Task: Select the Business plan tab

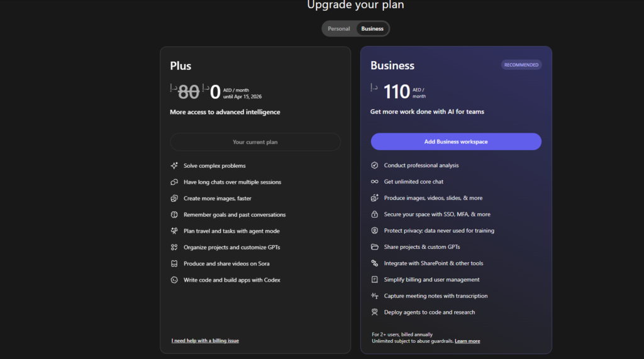Action: click(372, 29)
